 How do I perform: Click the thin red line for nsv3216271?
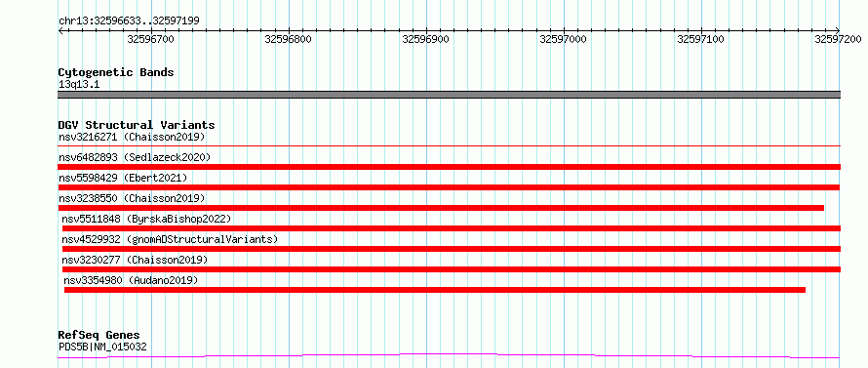(x=449, y=146)
